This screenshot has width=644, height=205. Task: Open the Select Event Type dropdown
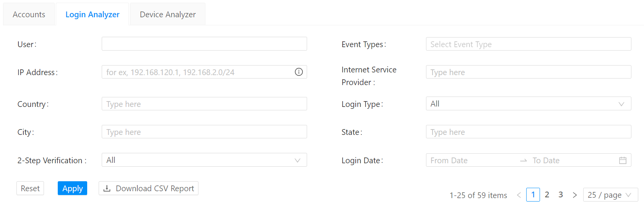tap(528, 44)
